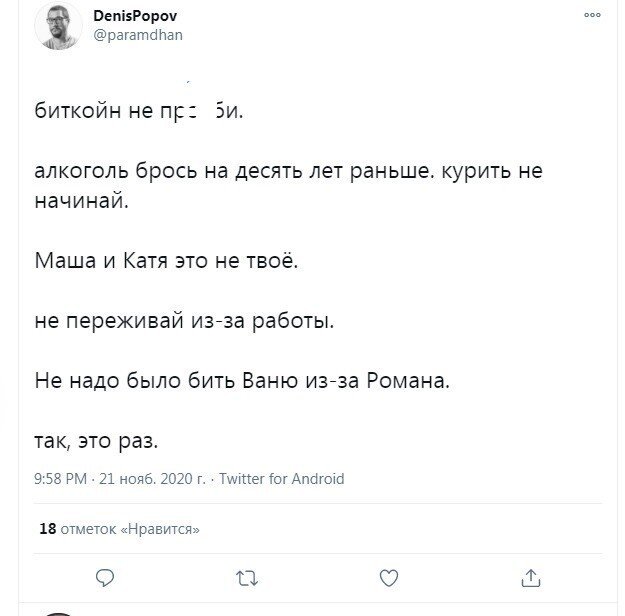The image size is (625, 616).
Task: Open the Twitter for Android source link
Action: tap(281, 479)
